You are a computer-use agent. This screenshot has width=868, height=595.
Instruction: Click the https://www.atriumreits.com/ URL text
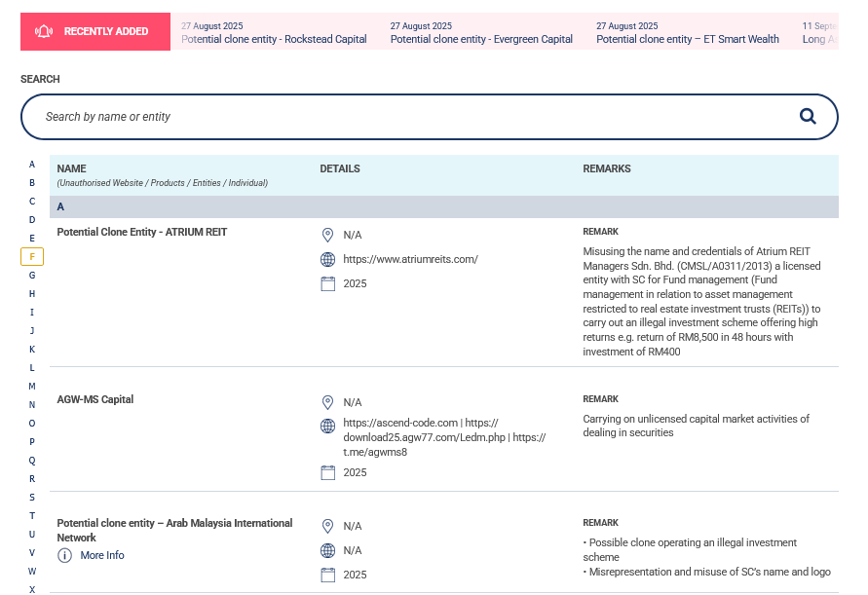[x=410, y=260]
